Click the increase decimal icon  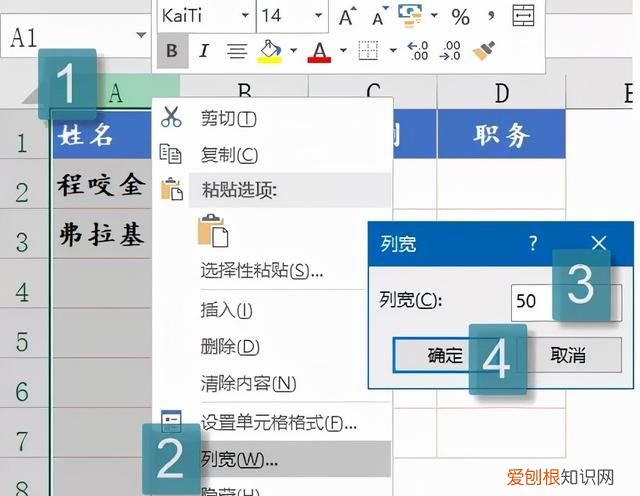[418, 50]
